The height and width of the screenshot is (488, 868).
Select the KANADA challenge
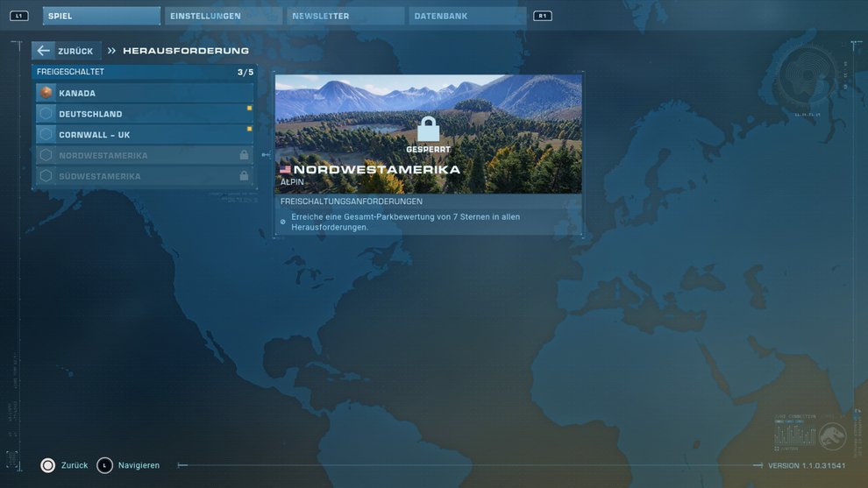(145, 93)
